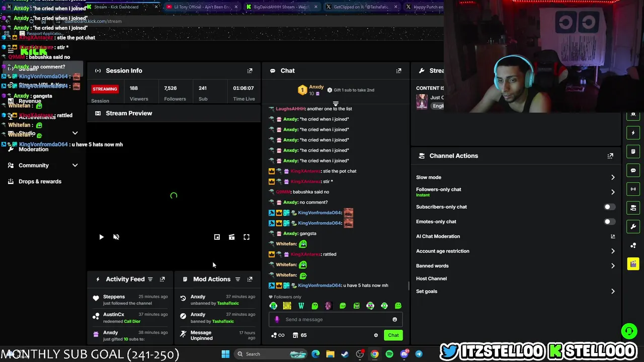
Task: Switch to Happy Punch browser tab
Action: click(424, 7)
